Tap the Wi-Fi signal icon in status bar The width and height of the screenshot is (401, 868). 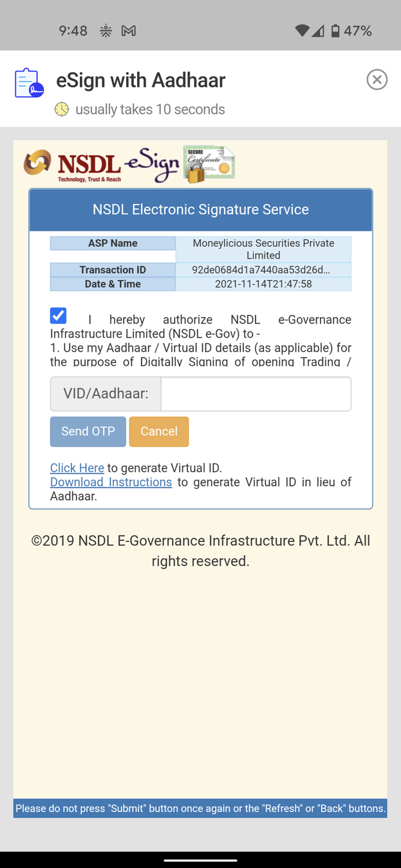pos(302,31)
